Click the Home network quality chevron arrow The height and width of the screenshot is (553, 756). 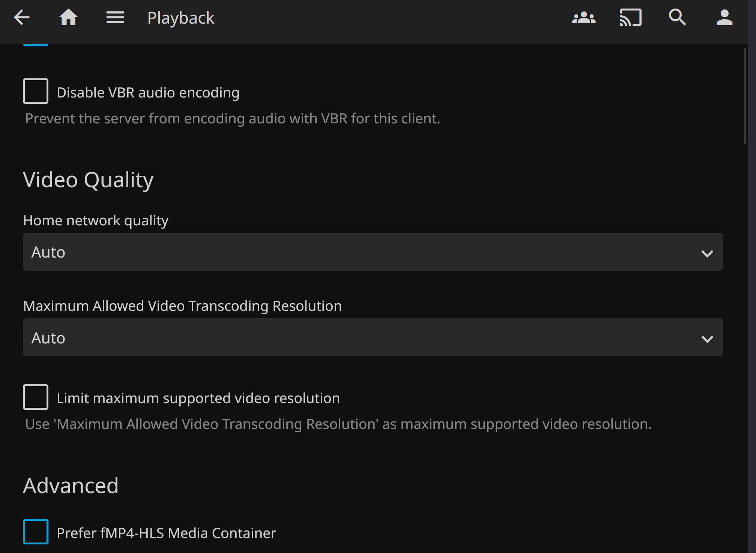point(707,254)
